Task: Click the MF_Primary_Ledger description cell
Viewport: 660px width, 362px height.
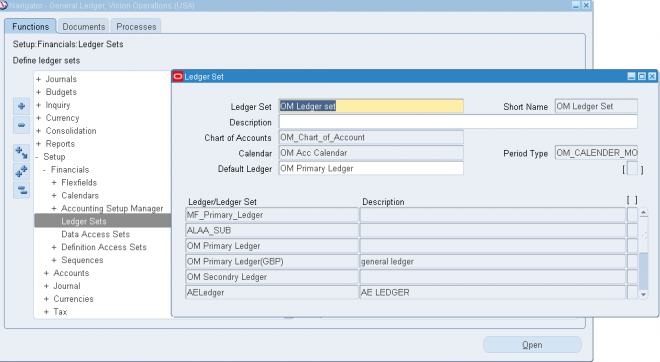Action: click(x=492, y=215)
